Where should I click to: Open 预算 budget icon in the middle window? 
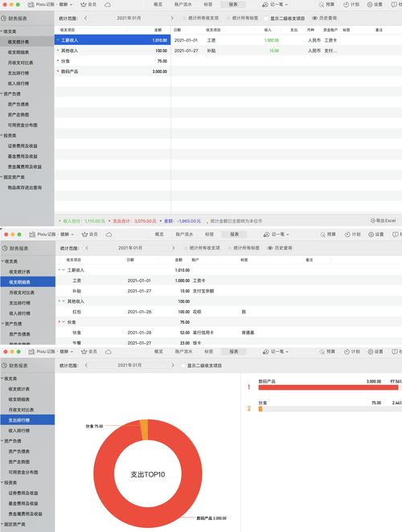pos(323,235)
